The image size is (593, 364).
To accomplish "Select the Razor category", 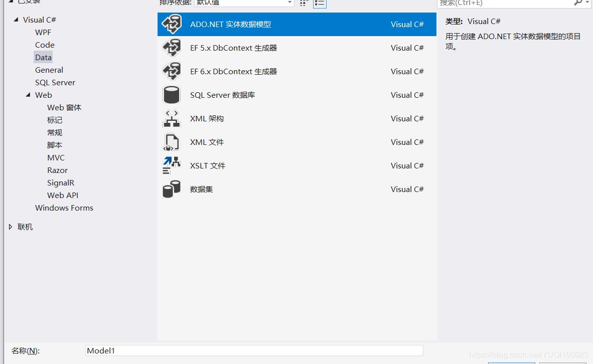I will tap(58, 170).
